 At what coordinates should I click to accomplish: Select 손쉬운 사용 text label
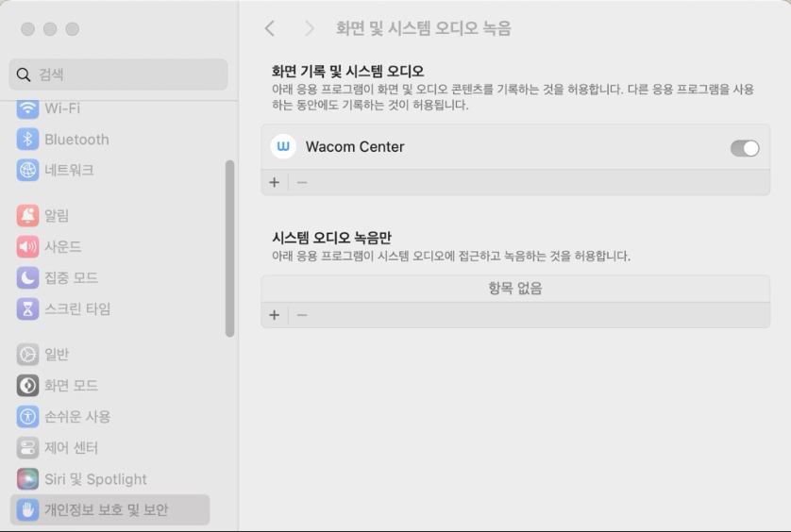pyautogui.click(x=77, y=417)
